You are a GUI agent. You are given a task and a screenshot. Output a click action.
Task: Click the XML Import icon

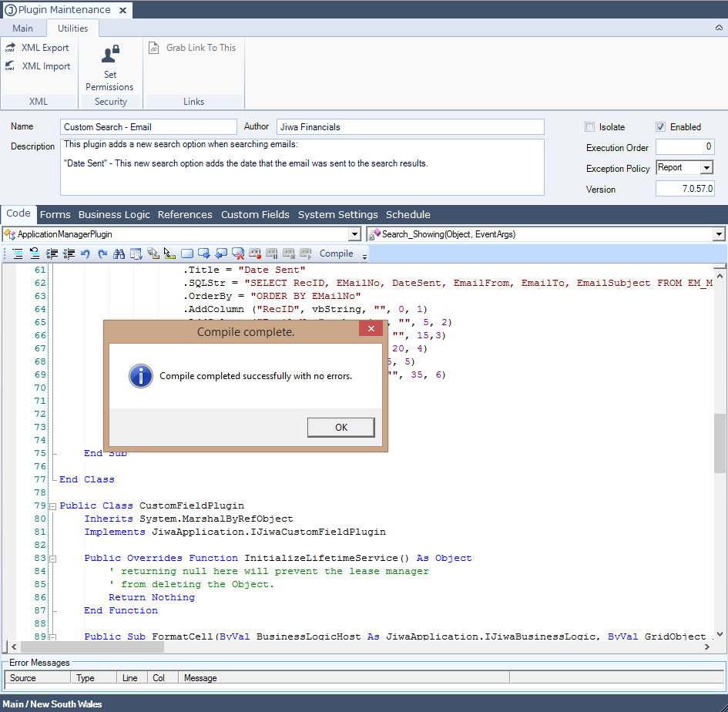[11, 66]
